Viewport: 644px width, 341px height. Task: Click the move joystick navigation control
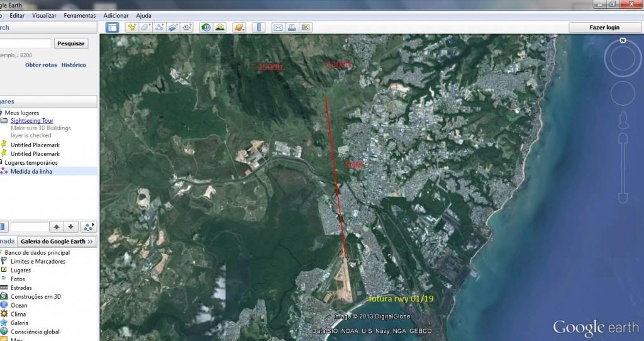click(623, 93)
